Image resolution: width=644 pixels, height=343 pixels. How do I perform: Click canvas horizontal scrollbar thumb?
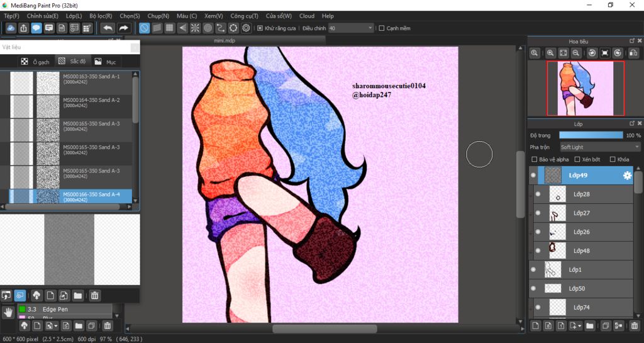325,329
